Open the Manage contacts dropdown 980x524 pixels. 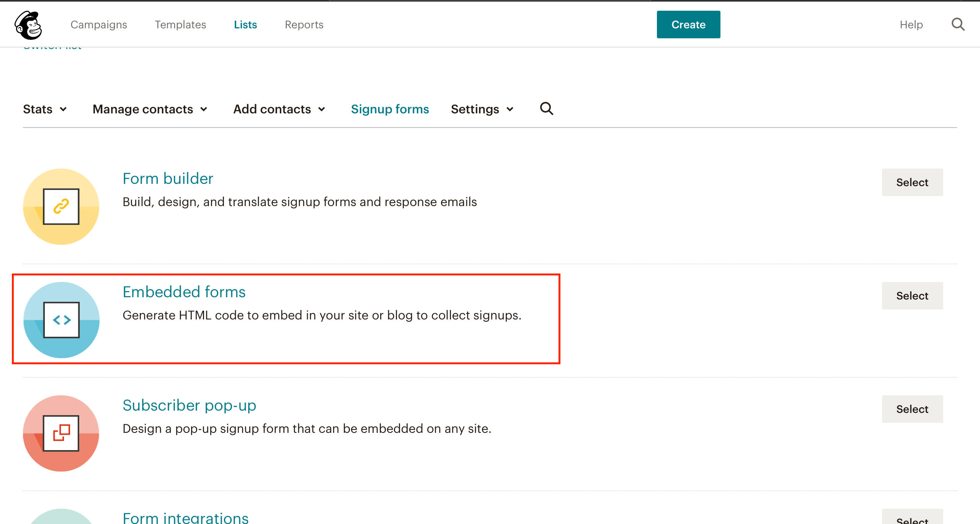150,109
